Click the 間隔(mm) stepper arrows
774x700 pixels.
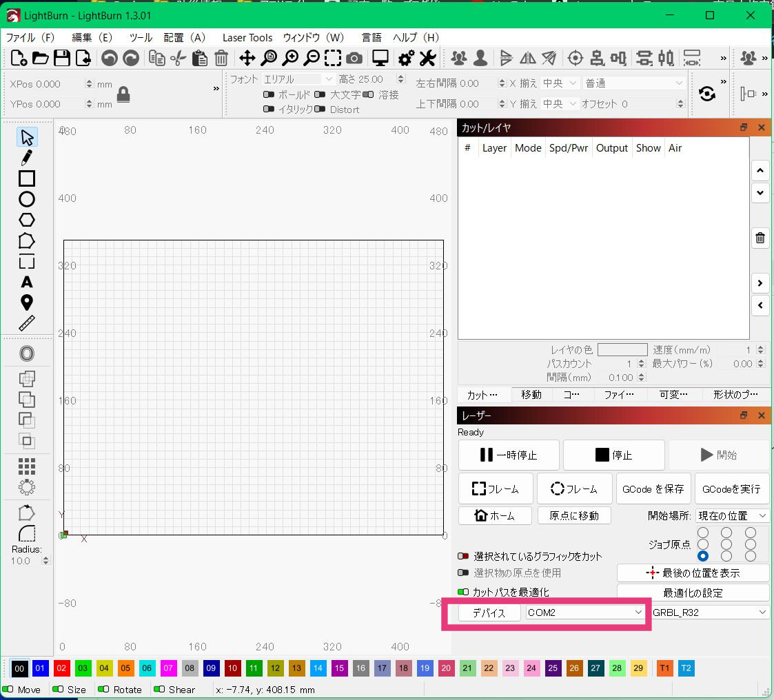pyautogui.click(x=641, y=378)
